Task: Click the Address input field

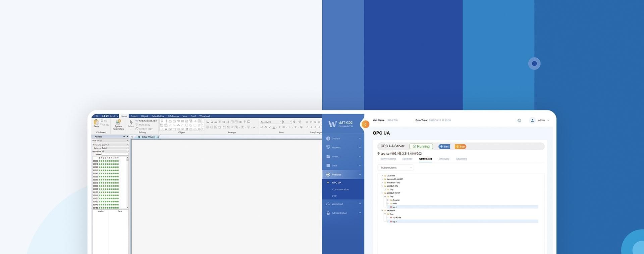Action: (115, 154)
